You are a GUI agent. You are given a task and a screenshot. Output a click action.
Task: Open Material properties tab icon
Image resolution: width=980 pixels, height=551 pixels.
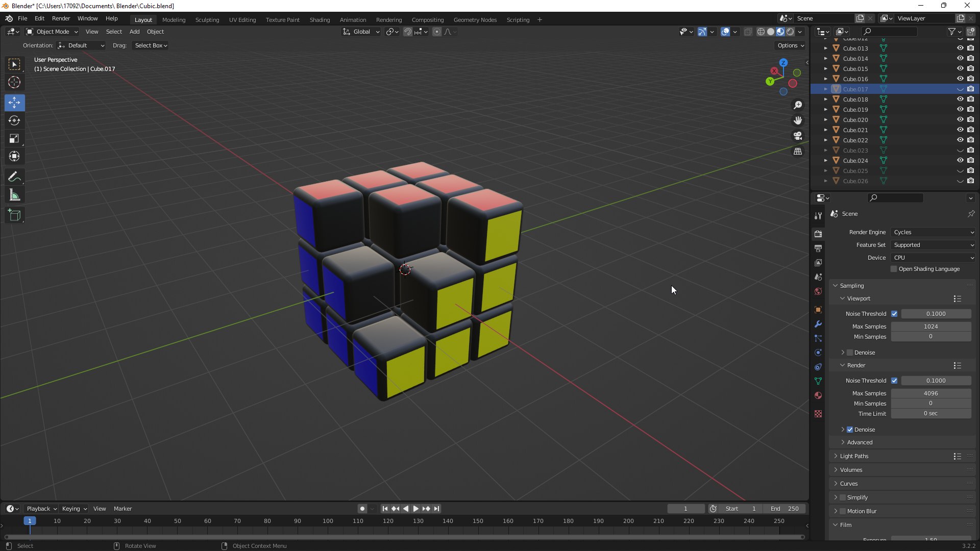click(x=818, y=395)
